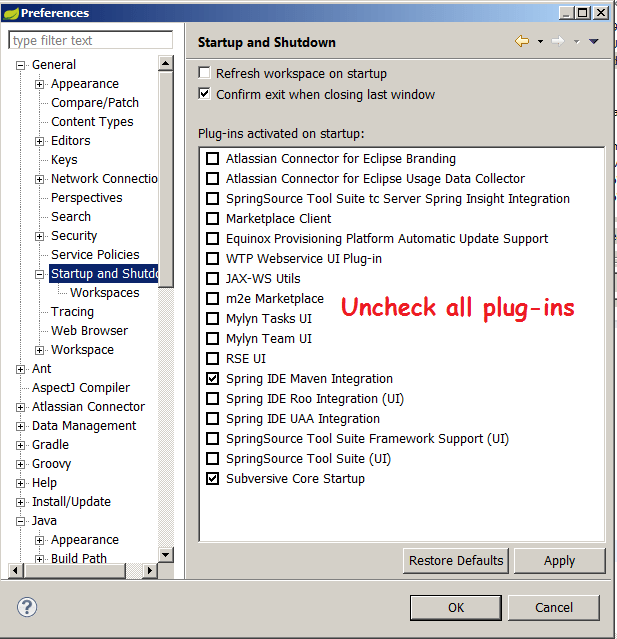Image resolution: width=617 pixels, height=639 pixels.
Task: Toggle Mylyn Tasks UI checkbox
Action: coord(212,319)
